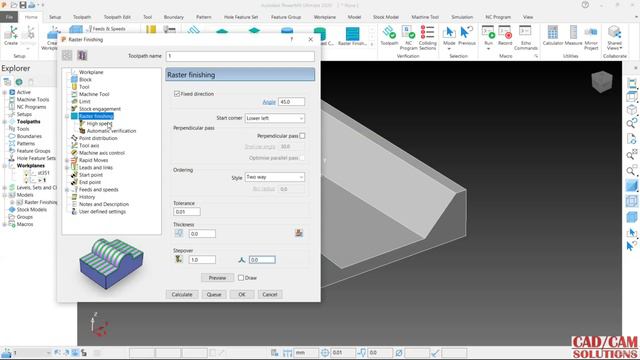The image size is (640, 360).
Task: Switch to the View tab
Action: [x=528, y=17]
